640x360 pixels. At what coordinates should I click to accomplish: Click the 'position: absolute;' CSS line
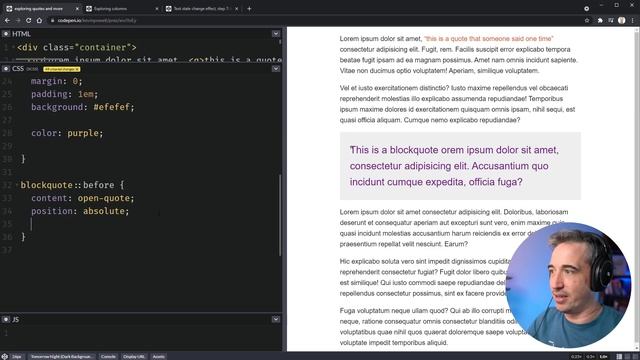[x=80, y=211]
